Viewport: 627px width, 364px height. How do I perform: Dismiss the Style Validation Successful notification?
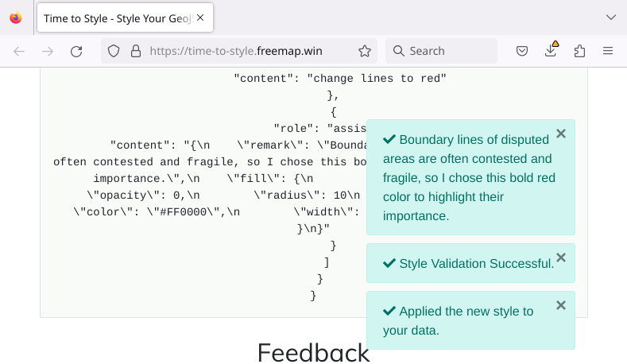(561, 258)
